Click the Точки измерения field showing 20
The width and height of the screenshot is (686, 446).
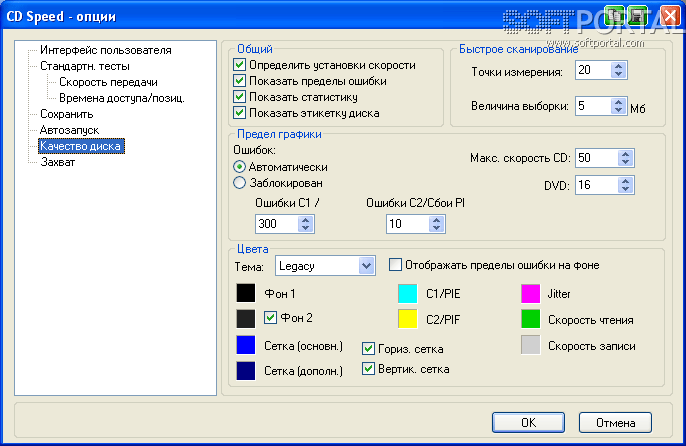coord(594,70)
